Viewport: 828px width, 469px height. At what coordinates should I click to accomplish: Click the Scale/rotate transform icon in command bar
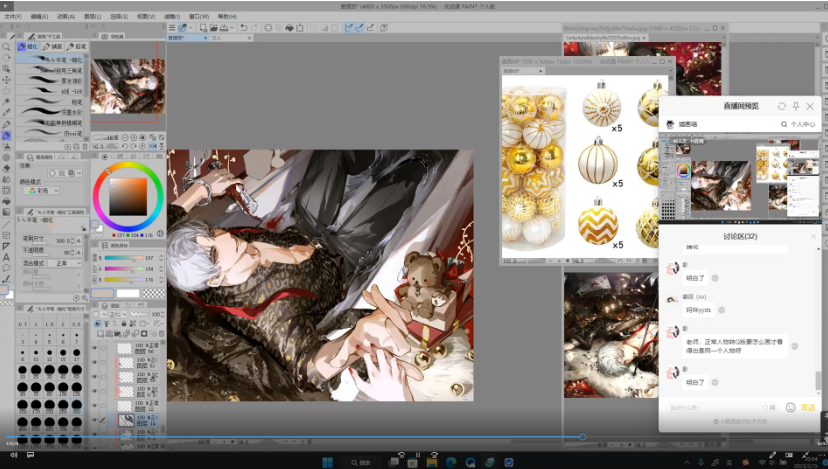pos(300,27)
